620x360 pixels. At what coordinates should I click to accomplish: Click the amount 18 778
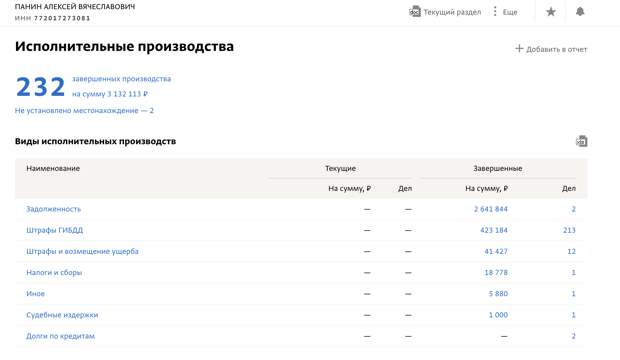pos(496,272)
